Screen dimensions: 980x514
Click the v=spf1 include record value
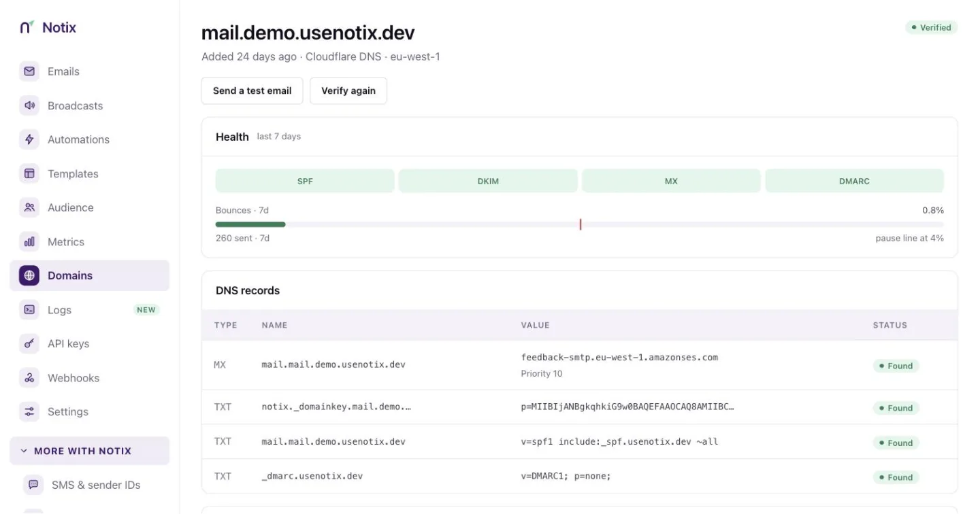(x=619, y=442)
